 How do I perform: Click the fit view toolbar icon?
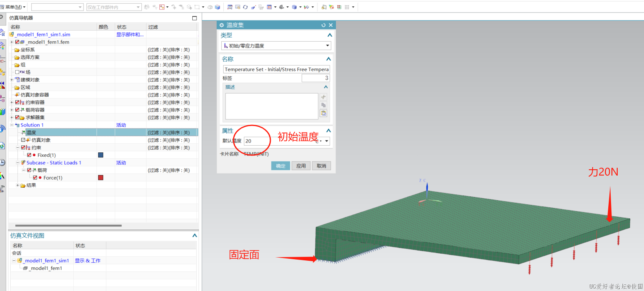[230, 7]
